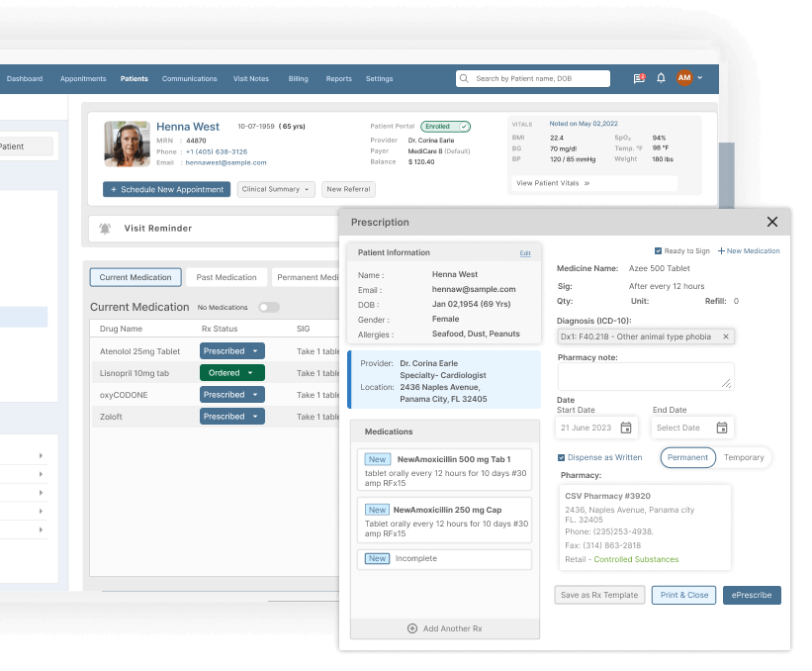Remove the F40.218 diagnosis tag
This screenshot has height=671, width=812.
coord(725,336)
